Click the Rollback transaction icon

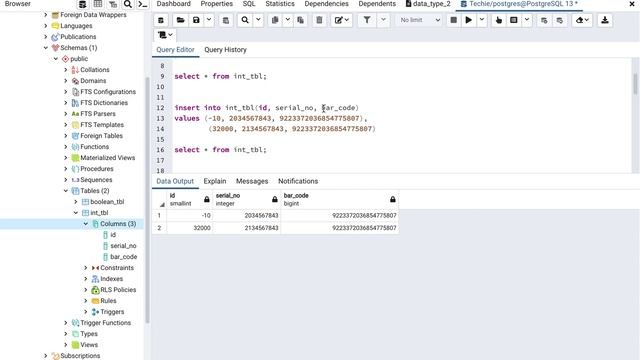click(x=560, y=20)
